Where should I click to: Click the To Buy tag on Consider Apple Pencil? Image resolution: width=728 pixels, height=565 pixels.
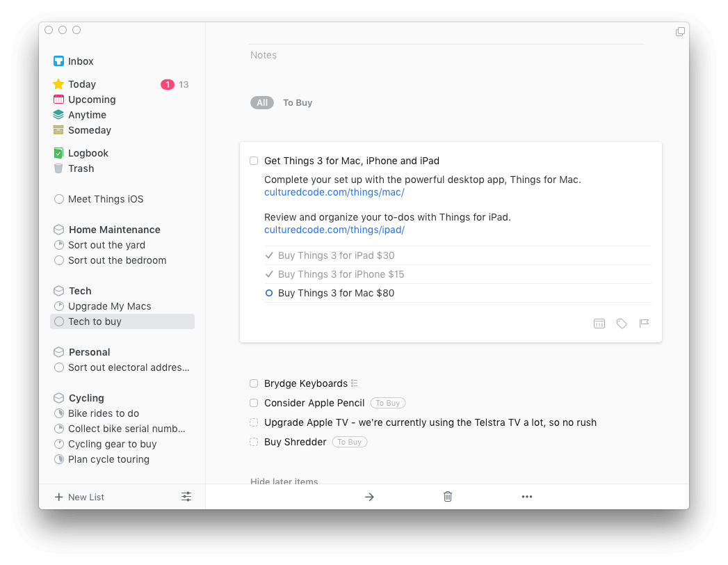click(388, 403)
